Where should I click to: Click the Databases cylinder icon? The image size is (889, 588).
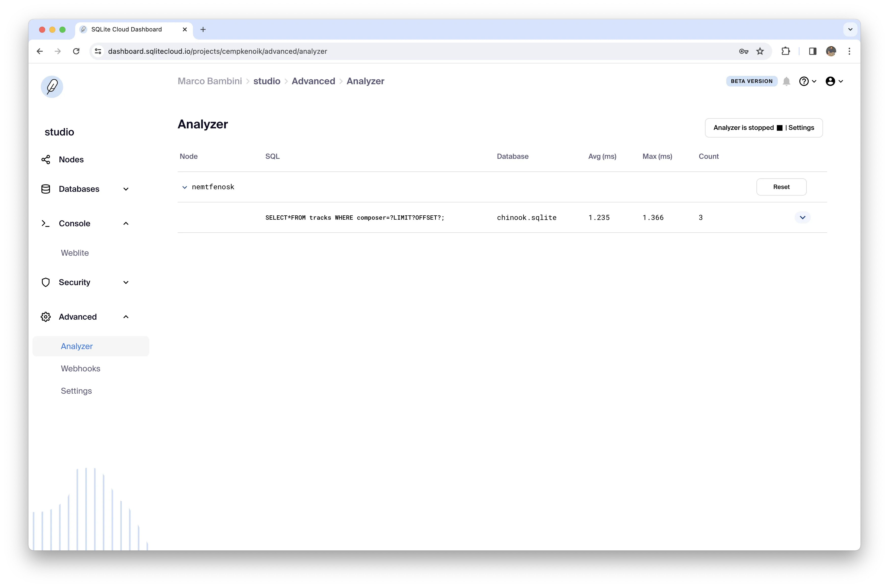(46, 189)
